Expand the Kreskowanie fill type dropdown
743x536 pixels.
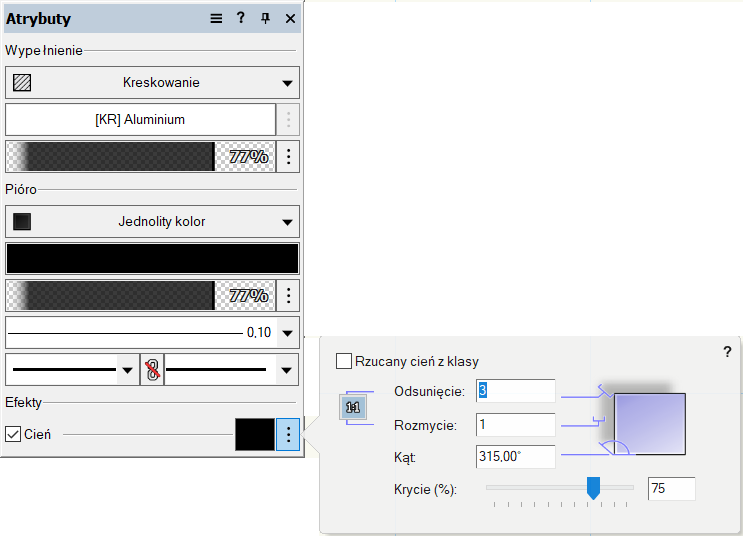coord(287,83)
